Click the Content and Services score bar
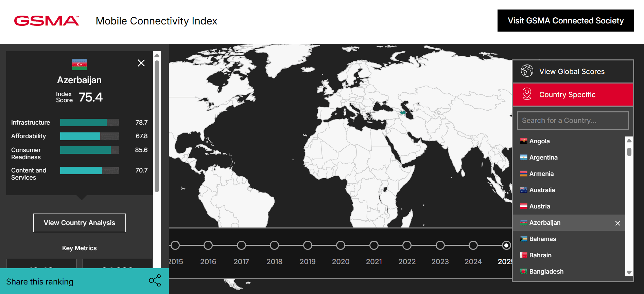Image resolution: width=644 pixels, height=294 pixels. [x=90, y=170]
